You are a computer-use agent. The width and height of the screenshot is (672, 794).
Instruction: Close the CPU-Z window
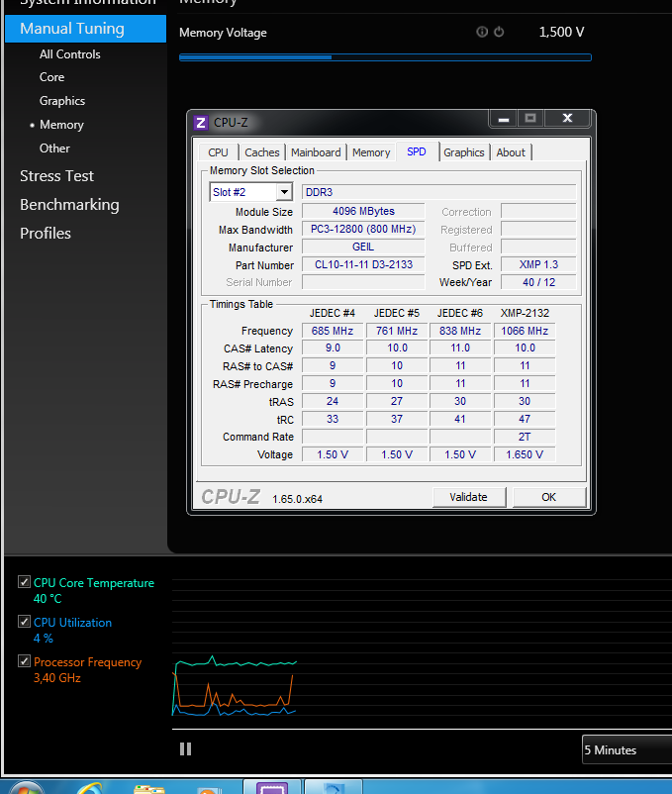pyautogui.click(x=567, y=119)
